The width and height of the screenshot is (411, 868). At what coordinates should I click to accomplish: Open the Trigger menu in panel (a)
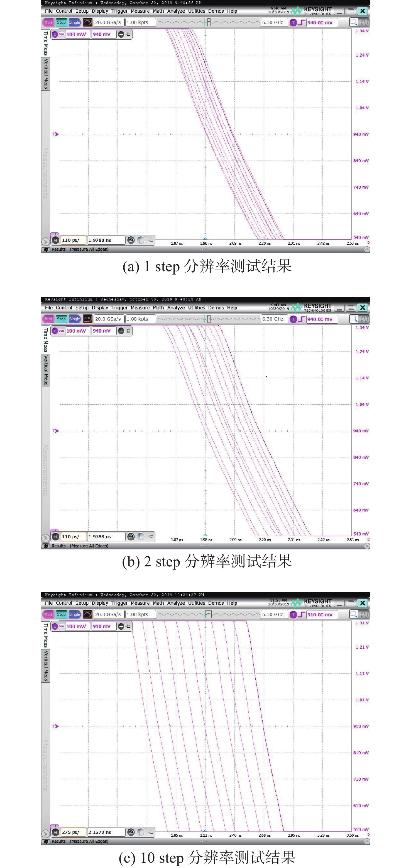pyautogui.click(x=119, y=11)
